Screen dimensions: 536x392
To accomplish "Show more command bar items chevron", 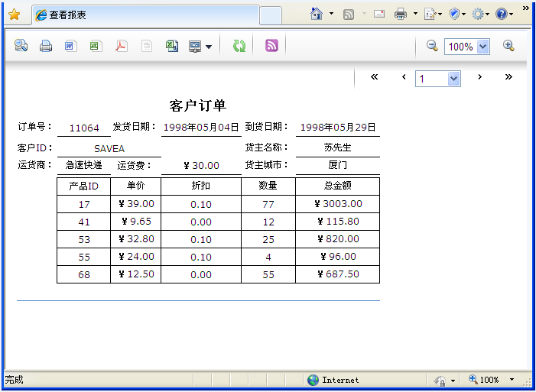I will click(526, 8).
